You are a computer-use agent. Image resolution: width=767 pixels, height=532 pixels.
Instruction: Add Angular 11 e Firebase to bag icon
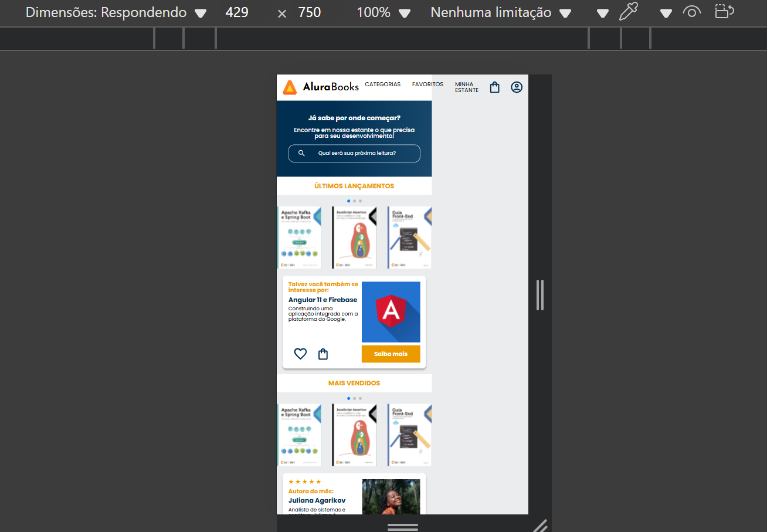click(323, 354)
